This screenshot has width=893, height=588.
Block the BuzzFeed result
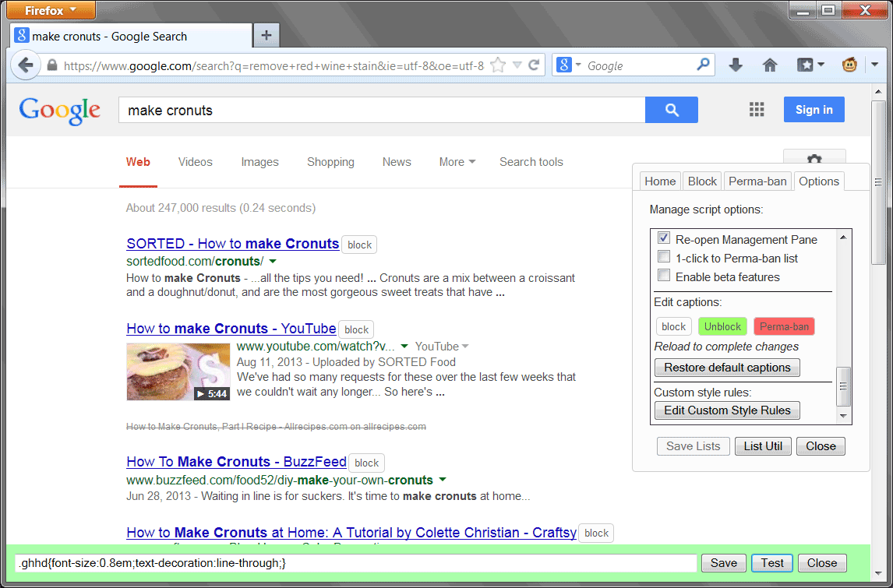pos(367,463)
